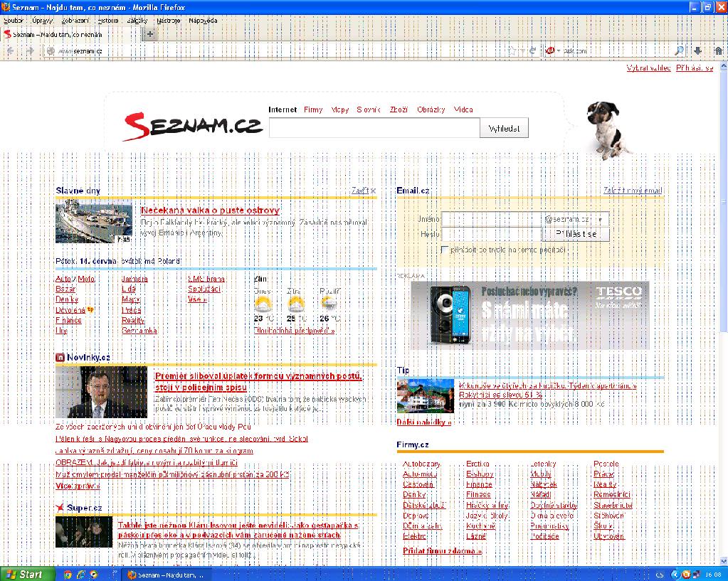Viewport: 728px width, 581px height.
Task: Open the Auto-moto category link
Action: 420,474
